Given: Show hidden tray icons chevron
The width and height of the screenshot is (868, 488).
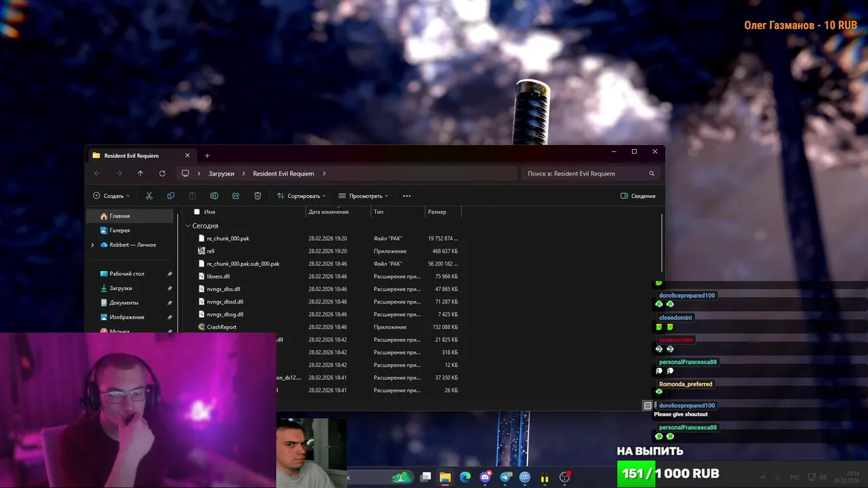Looking at the screenshot, I should (762, 477).
